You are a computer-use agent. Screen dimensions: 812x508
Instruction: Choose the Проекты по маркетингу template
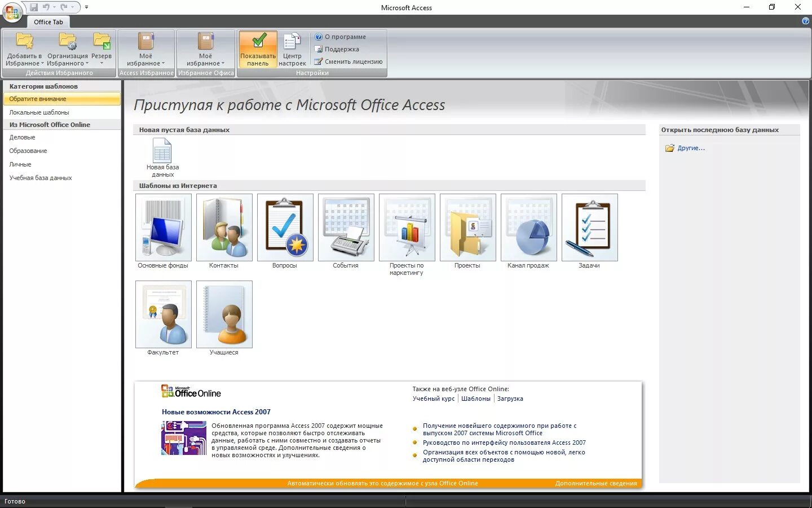pyautogui.click(x=407, y=235)
